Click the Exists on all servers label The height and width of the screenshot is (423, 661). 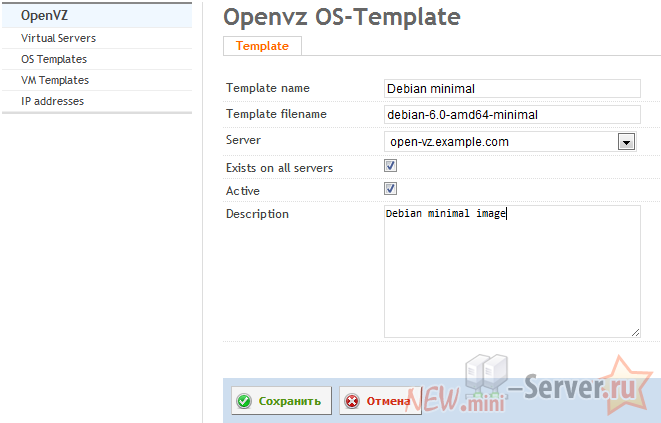[280, 167]
